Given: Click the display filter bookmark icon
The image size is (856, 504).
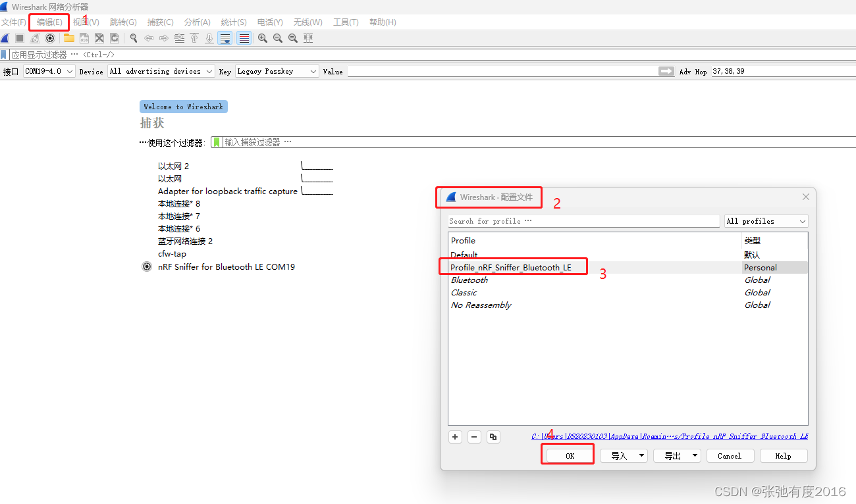Looking at the screenshot, I should (4, 55).
